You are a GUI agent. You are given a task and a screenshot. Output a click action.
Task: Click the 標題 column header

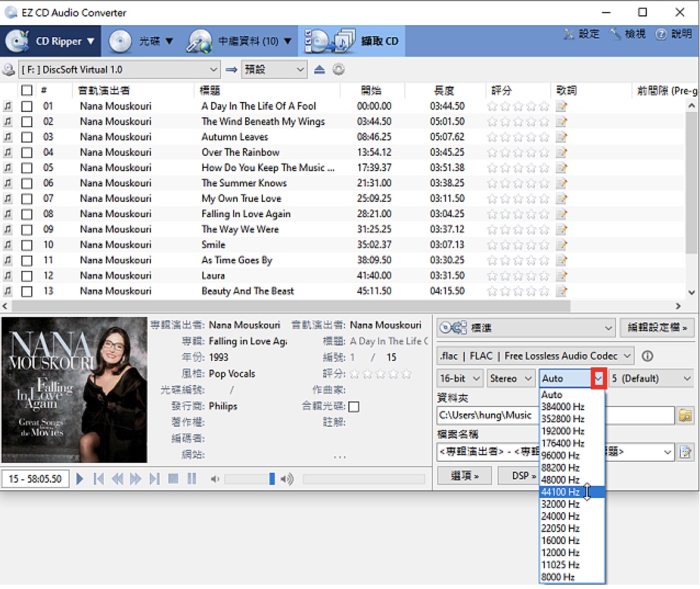(211, 90)
